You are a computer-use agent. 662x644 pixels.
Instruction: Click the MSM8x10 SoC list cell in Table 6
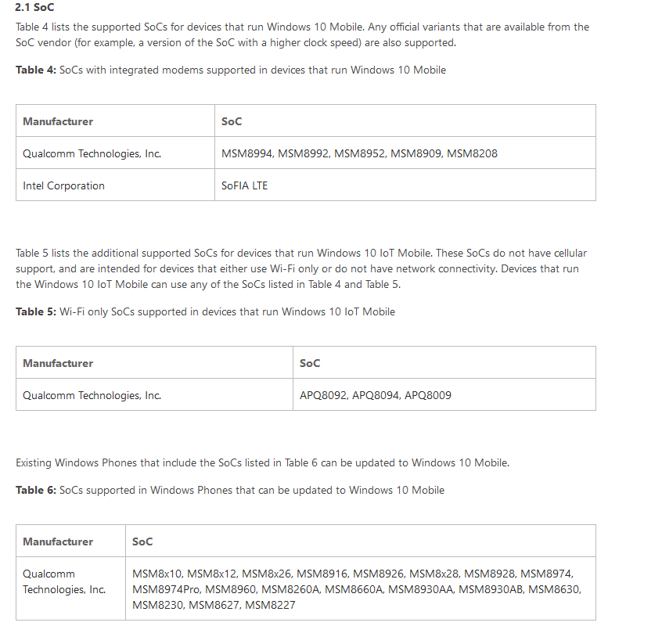pyautogui.click(x=361, y=588)
